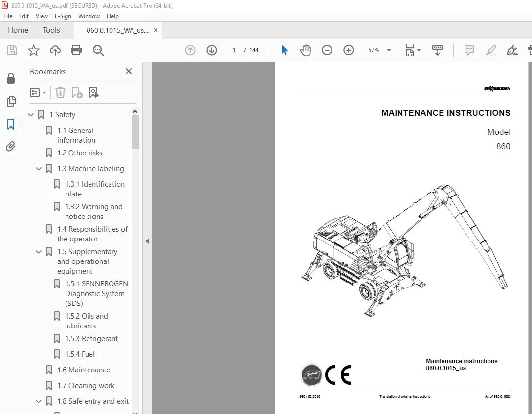Select the 860.0.1015_WA_us document tab
532x414 pixels.
tap(118, 30)
